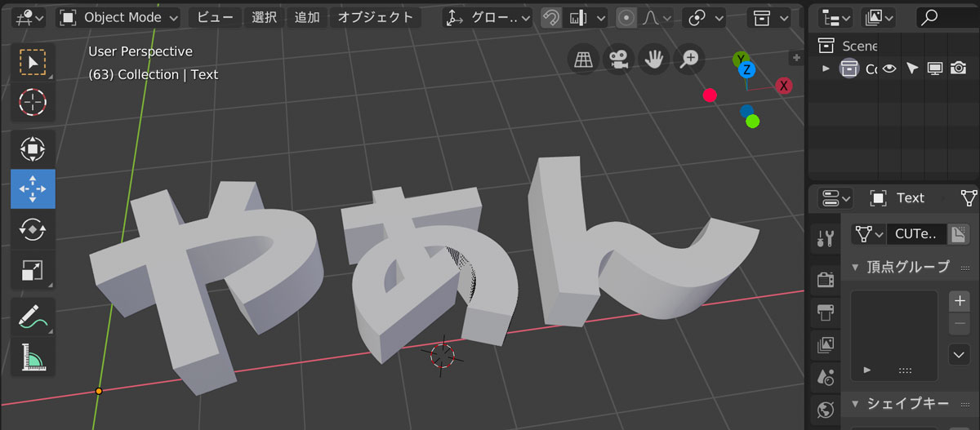Open the Object Mode dropdown
The image size is (980, 430).
[x=118, y=17]
